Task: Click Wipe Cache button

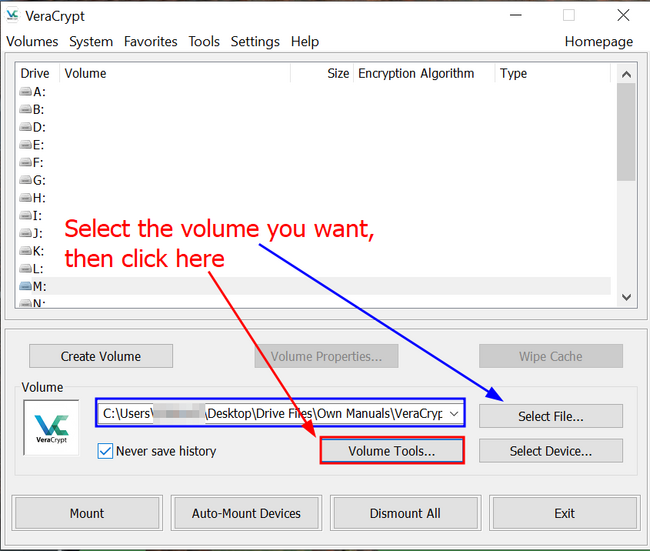Action: pyautogui.click(x=551, y=356)
